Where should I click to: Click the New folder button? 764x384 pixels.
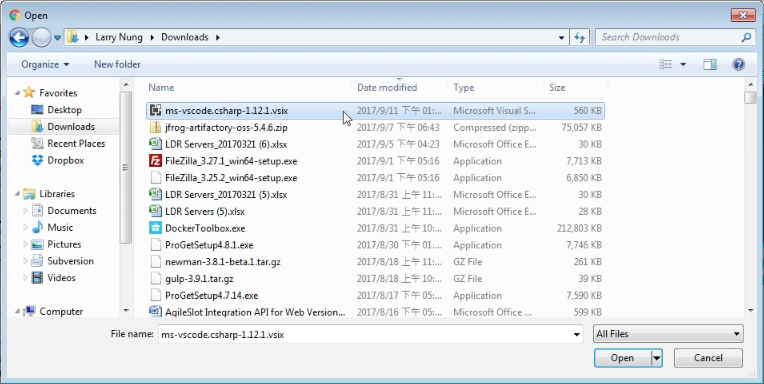point(117,64)
